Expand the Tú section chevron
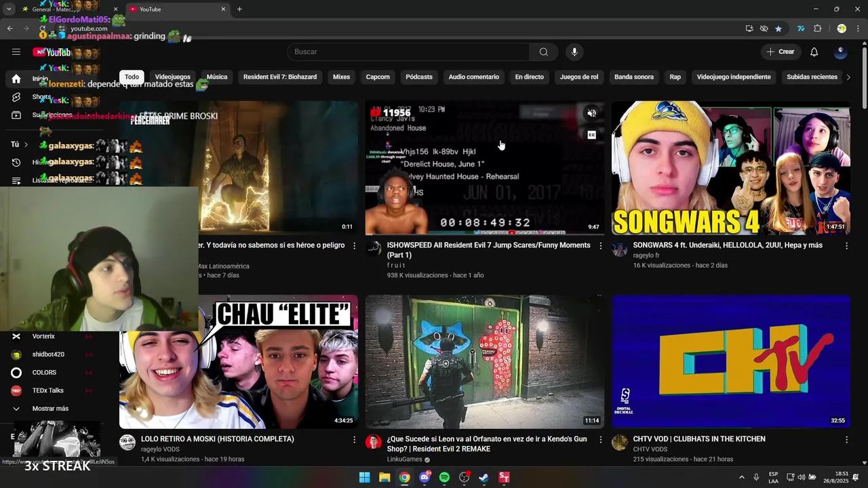 click(26, 144)
